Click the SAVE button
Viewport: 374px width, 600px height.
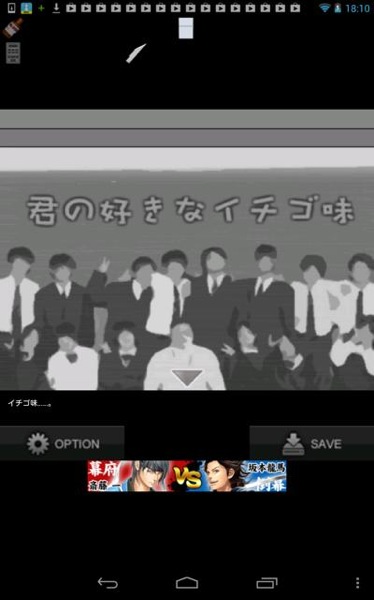(312, 443)
